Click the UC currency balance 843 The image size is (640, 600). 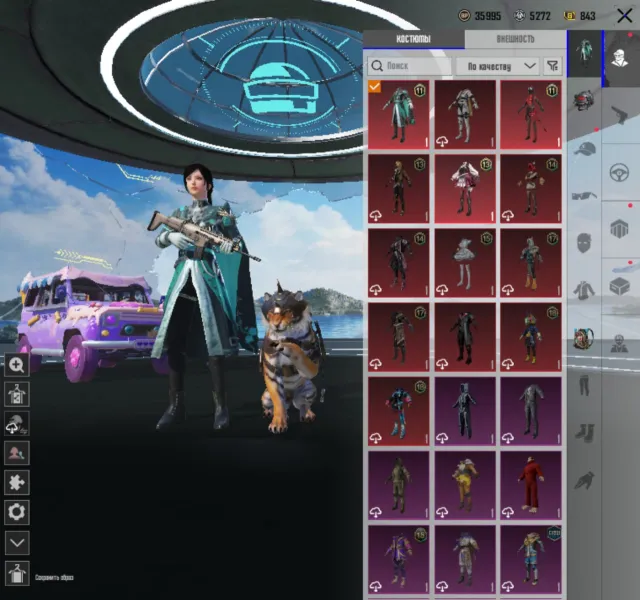(580, 16)
